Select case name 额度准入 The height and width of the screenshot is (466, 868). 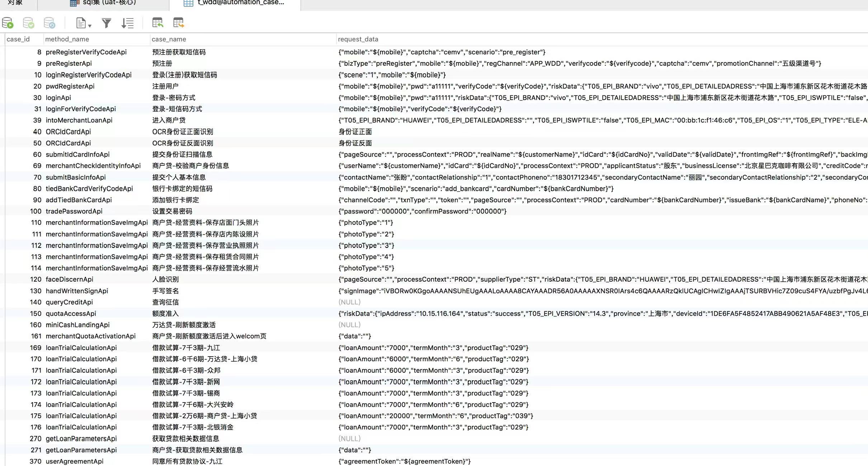[x=165, y=314]
